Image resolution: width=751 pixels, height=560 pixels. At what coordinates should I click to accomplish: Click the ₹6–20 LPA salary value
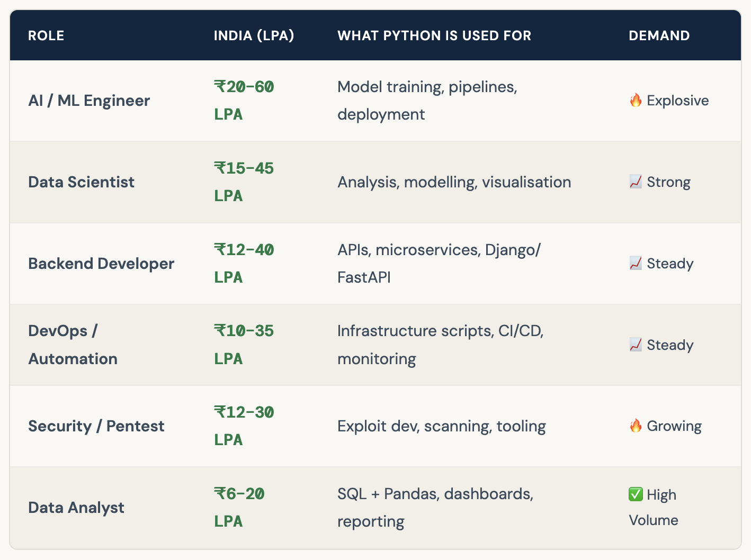tap(239, 507)
